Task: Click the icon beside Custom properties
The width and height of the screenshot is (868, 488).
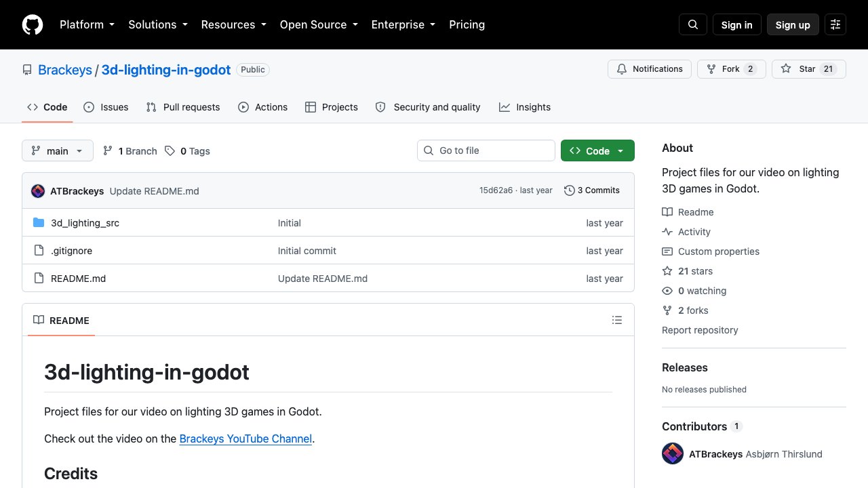Action: tap(667, 251)
